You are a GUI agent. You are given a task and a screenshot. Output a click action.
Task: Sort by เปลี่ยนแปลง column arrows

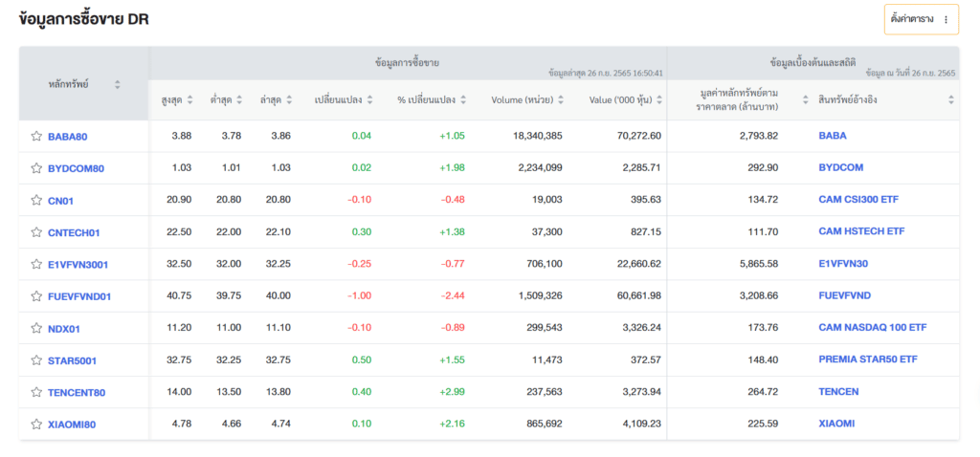click(x=370, y=99)
